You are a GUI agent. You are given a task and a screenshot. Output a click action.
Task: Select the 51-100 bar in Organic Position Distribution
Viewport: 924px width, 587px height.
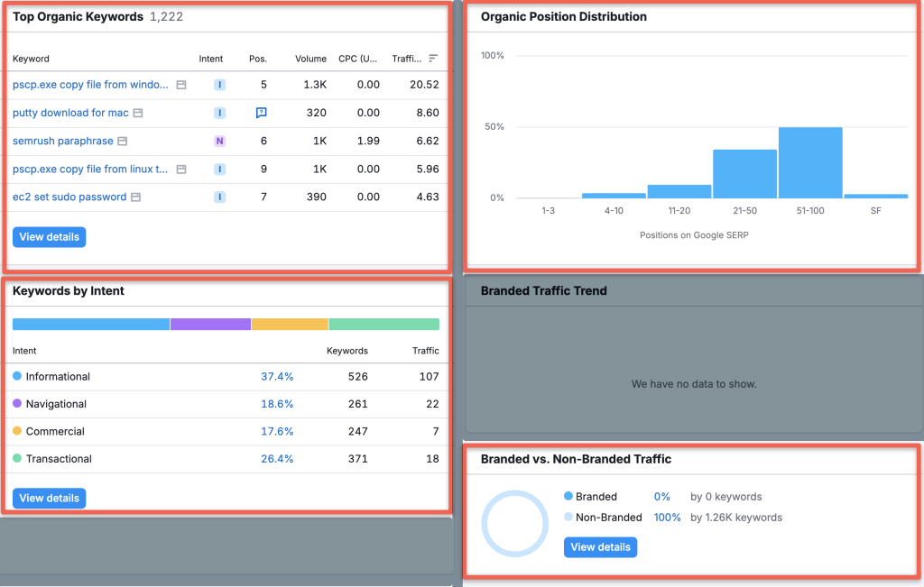click(809, 162)
